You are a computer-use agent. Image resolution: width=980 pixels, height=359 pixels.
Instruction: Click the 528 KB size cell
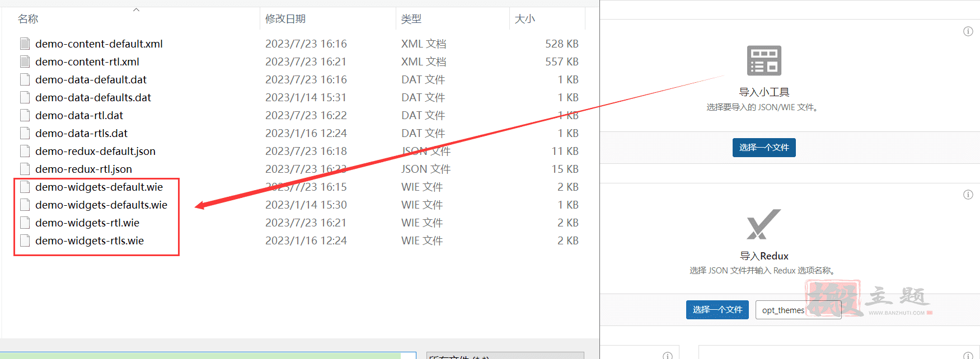562,44
